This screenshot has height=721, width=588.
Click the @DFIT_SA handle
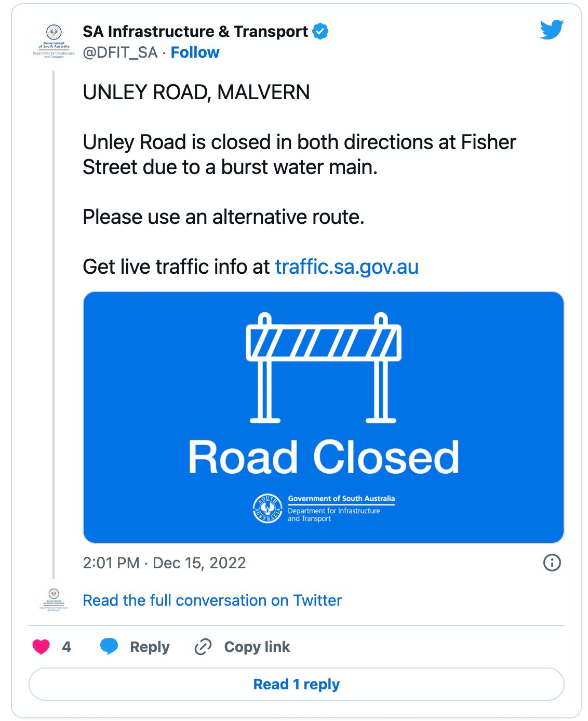(x=120, y=52)
